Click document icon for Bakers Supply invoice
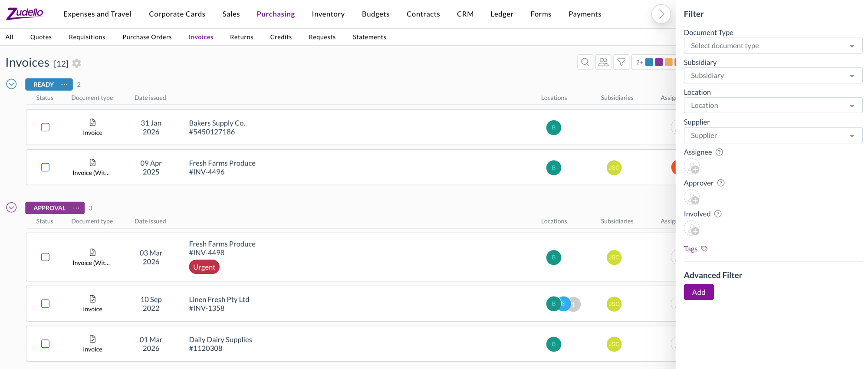The width and height of the screenshot is (868, 369). (x=92, y=122)
